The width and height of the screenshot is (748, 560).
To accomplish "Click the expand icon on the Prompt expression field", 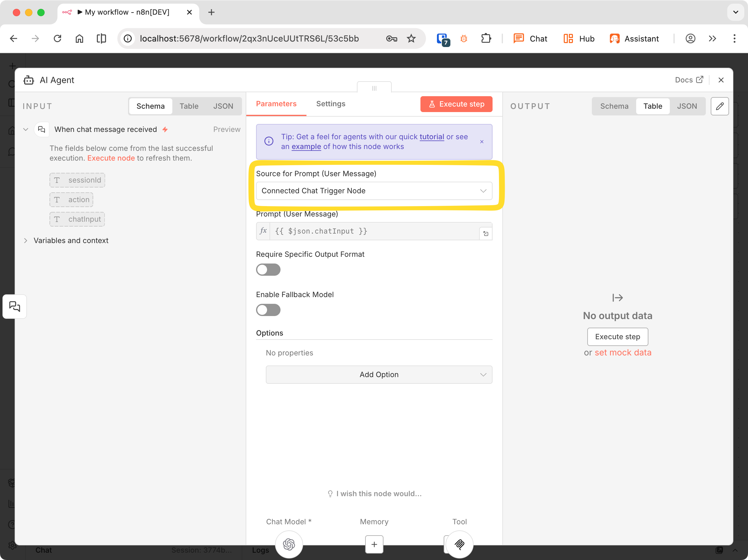I will (486, 233).
